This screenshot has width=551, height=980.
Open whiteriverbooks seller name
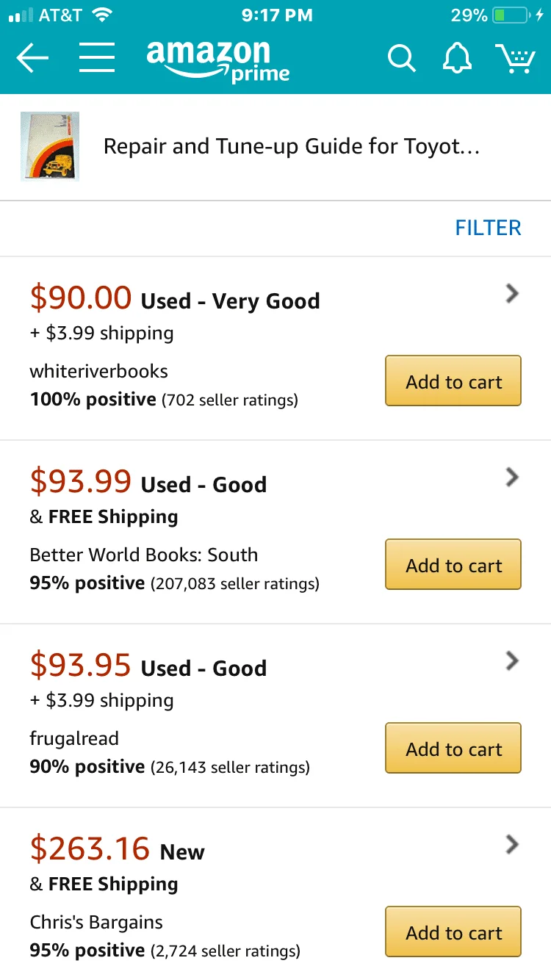98,371
